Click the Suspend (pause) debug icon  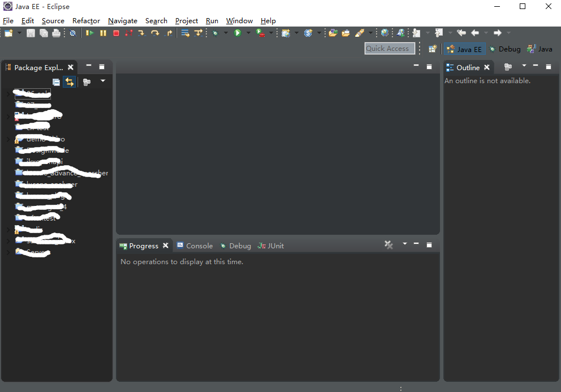(x=103, y=33)
